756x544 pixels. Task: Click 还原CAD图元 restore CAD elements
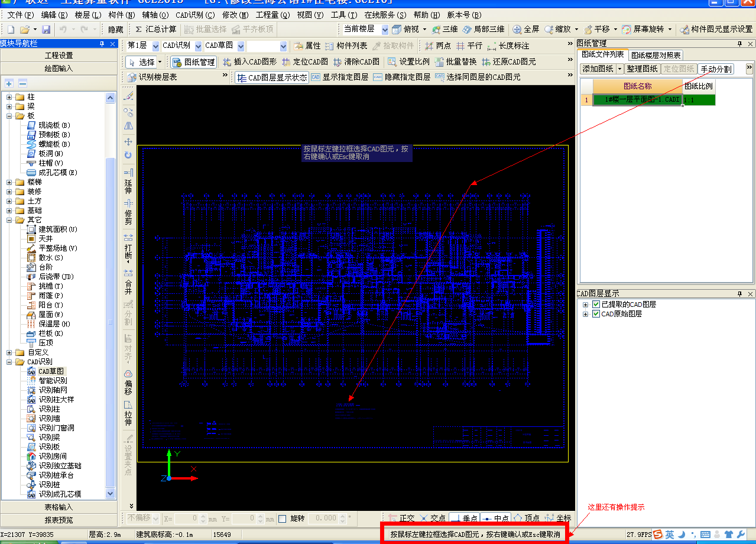[509, 61]
